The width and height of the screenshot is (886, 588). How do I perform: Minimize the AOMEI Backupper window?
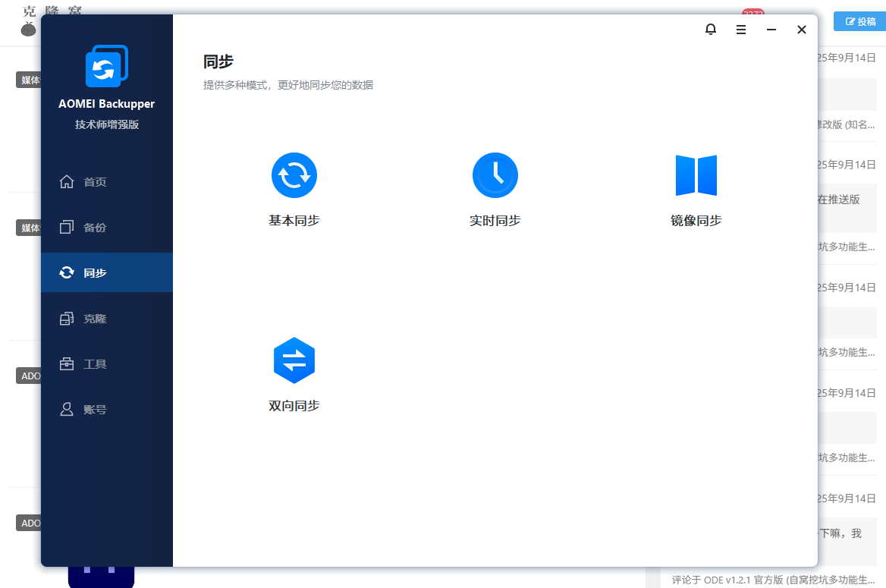[x=771, y=30]
